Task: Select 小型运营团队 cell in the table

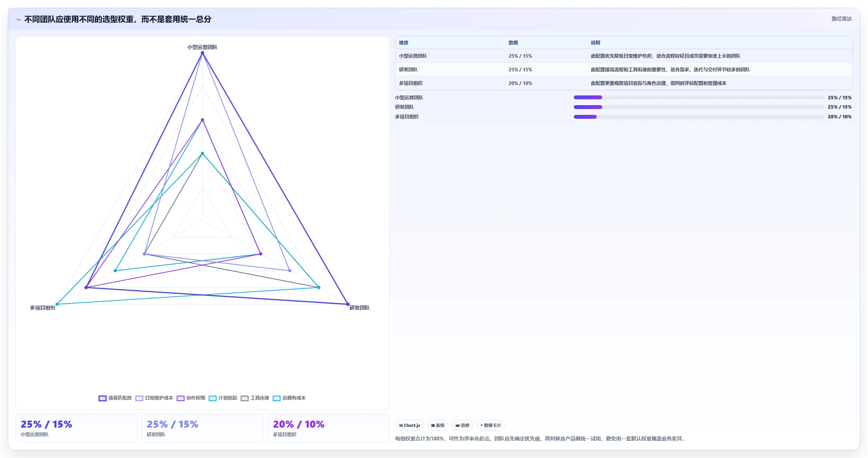Action: tap(413, 56)
